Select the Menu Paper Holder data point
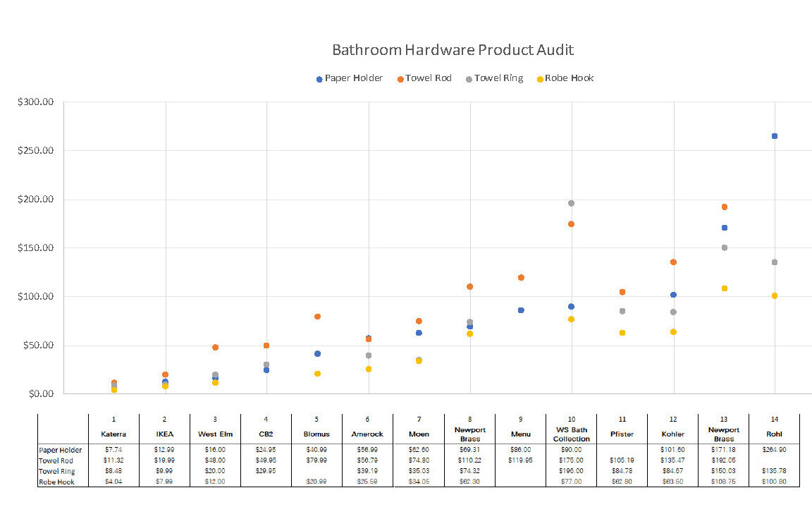Viewport: 812px width, 507px height. (521, 310)
